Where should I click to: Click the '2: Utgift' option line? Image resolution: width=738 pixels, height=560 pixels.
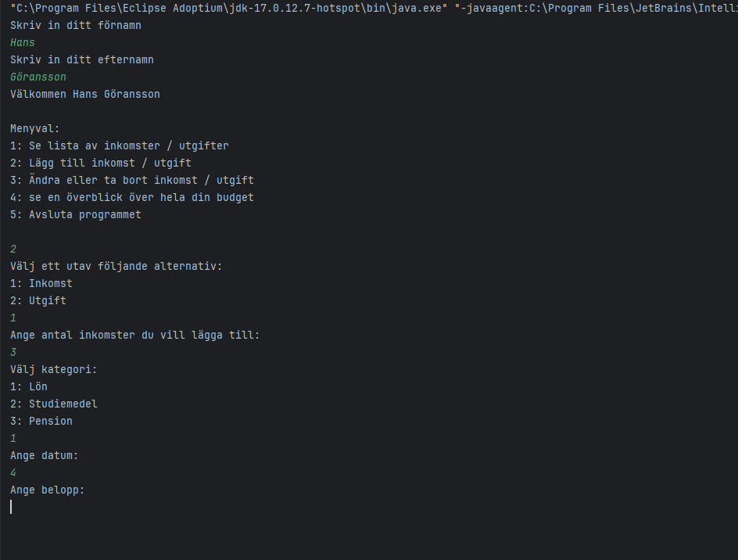38,301
